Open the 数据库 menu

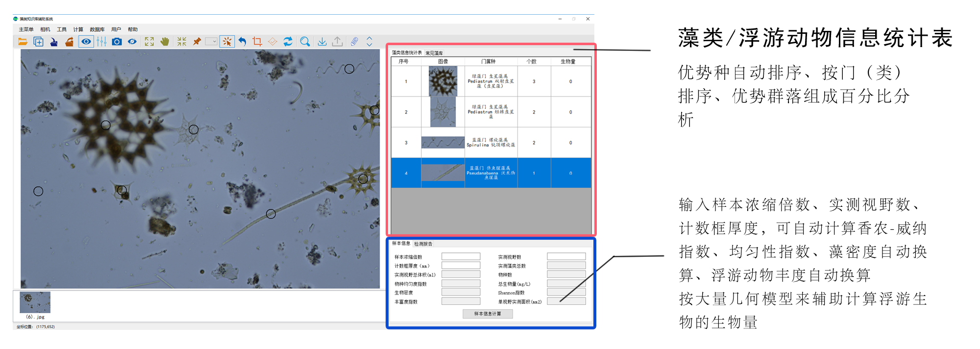(x=97, y=29)
